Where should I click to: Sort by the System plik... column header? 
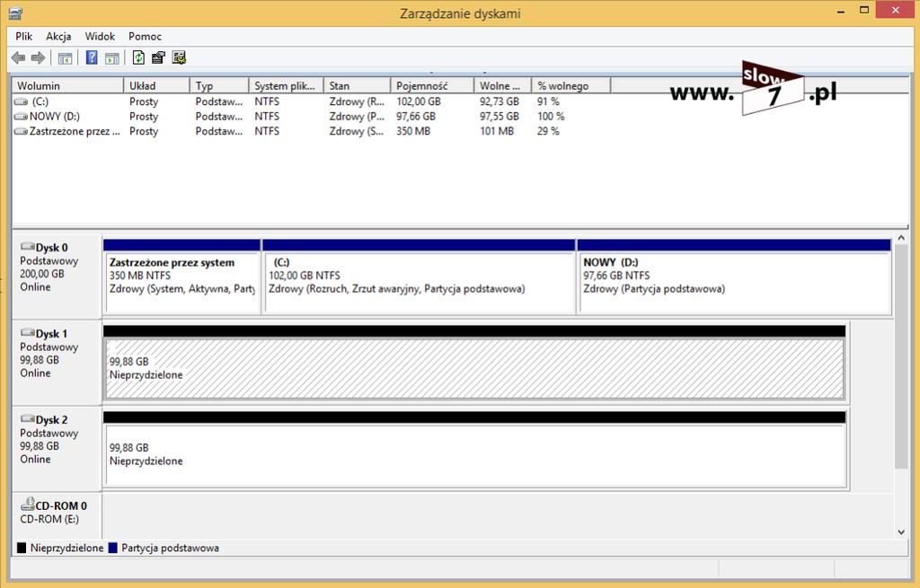click(x=287, y=85)
